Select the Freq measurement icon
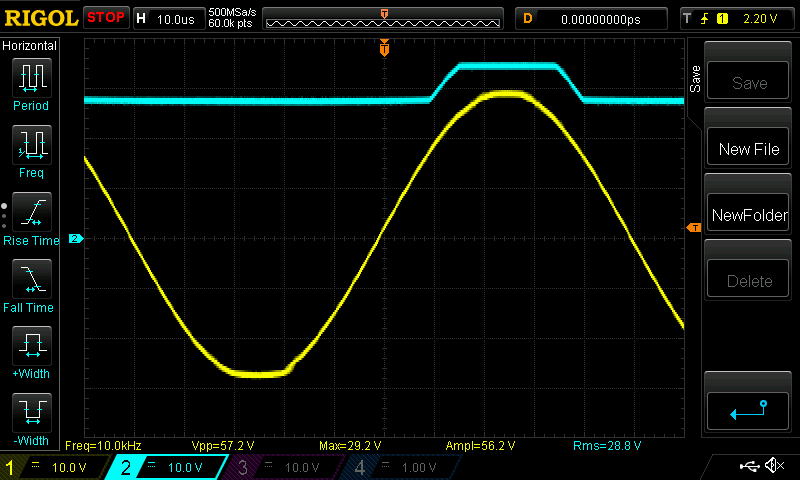Viewport: 800px width, 480px height. [32, 144]
